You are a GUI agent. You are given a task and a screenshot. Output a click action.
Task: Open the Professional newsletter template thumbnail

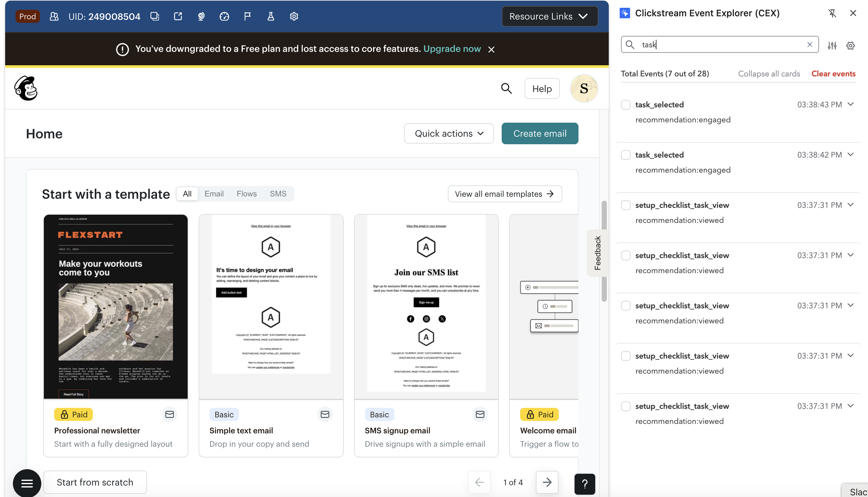116,307
